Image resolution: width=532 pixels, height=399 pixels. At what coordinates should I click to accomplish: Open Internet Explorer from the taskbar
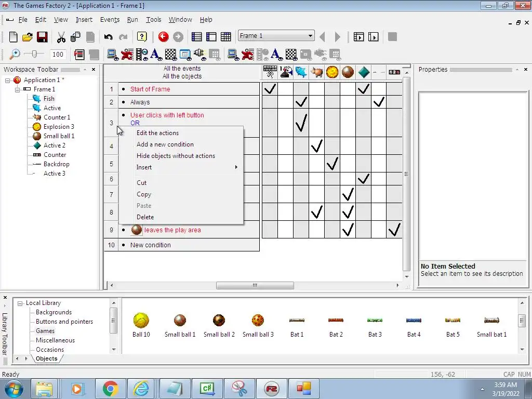coord(141,389)
